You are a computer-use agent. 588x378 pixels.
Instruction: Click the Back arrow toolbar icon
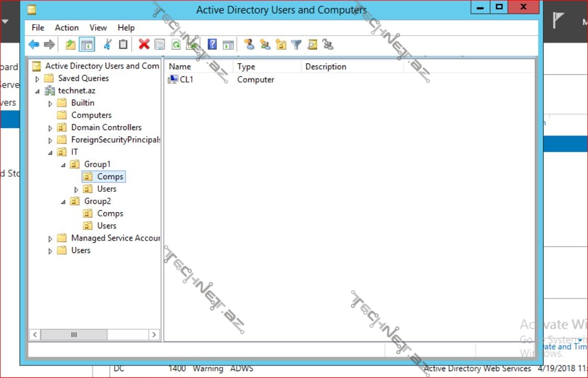click(34, 45)
